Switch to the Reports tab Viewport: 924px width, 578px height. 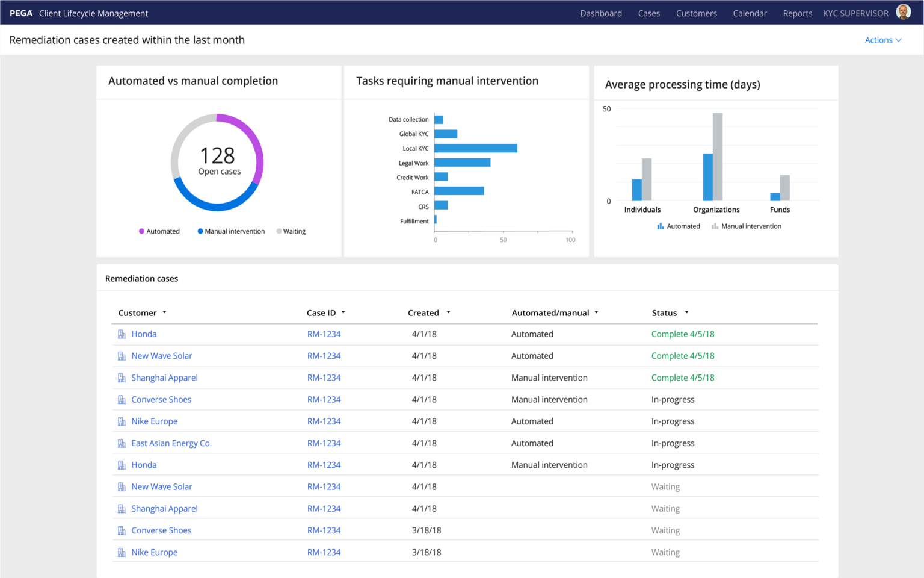click(x=797, y=13)
